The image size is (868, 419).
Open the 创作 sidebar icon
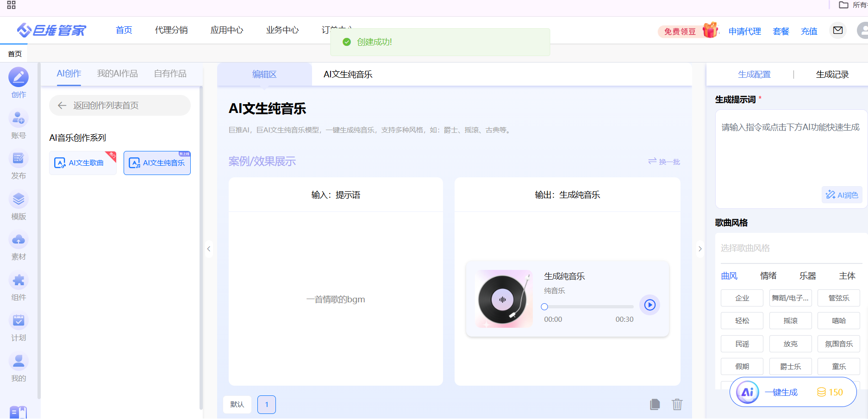pyautogui.click(x=19, y=77)
